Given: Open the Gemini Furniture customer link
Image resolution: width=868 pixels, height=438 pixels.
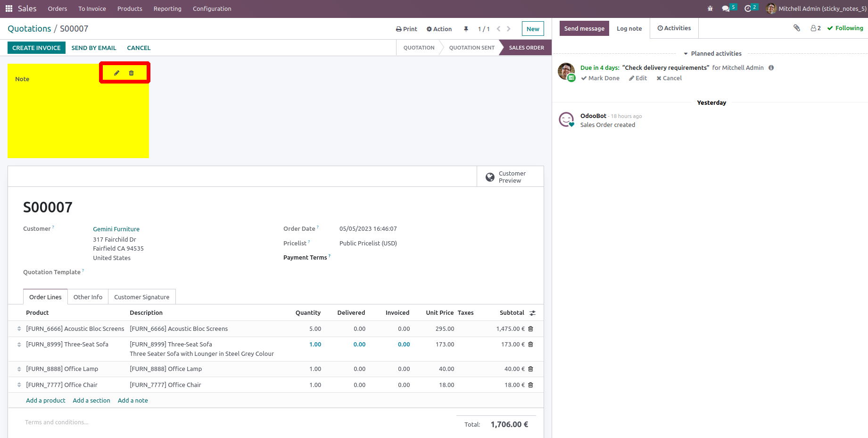Looking at the screenshot, I should point(116,229).
